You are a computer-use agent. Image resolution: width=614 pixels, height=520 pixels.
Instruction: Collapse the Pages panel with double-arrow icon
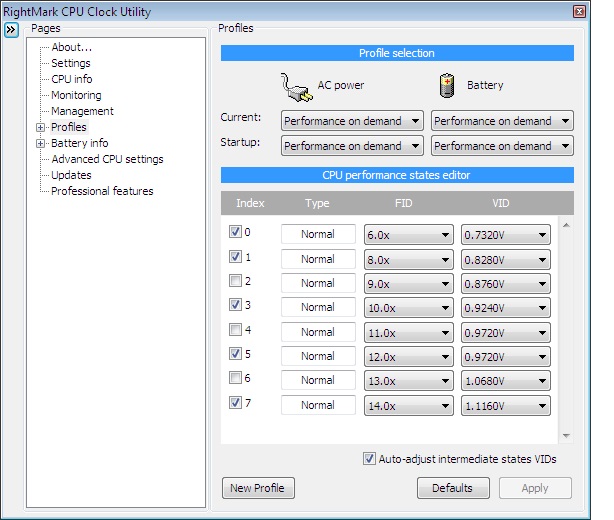click(x=11, y=30)
